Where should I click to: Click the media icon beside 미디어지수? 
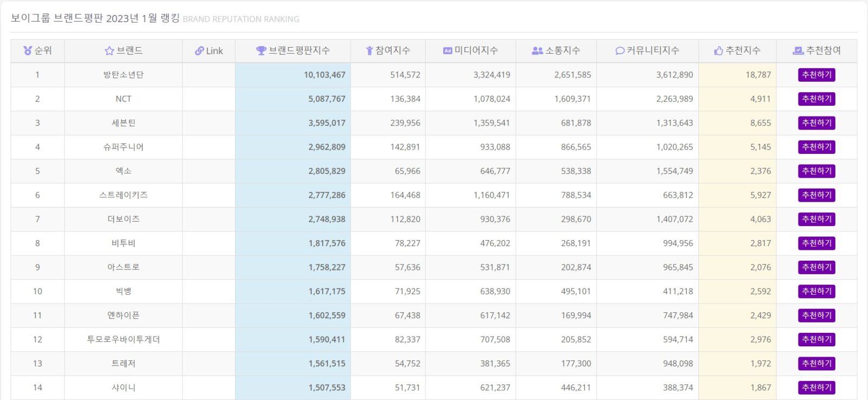pos(448,50)
